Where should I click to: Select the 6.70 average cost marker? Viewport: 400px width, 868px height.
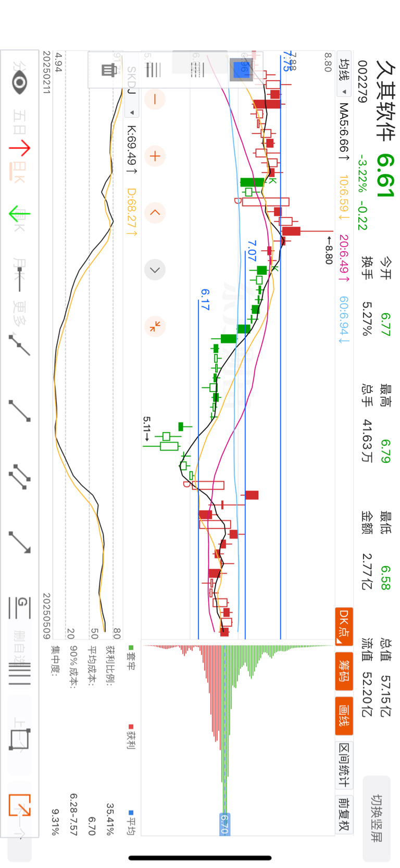pyautogui.click(x=224, y=824)
